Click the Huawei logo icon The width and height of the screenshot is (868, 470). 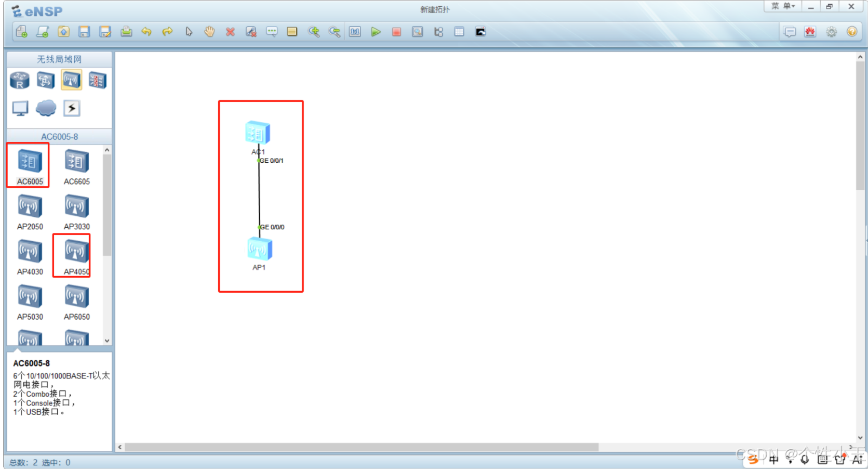coord(810,32)
